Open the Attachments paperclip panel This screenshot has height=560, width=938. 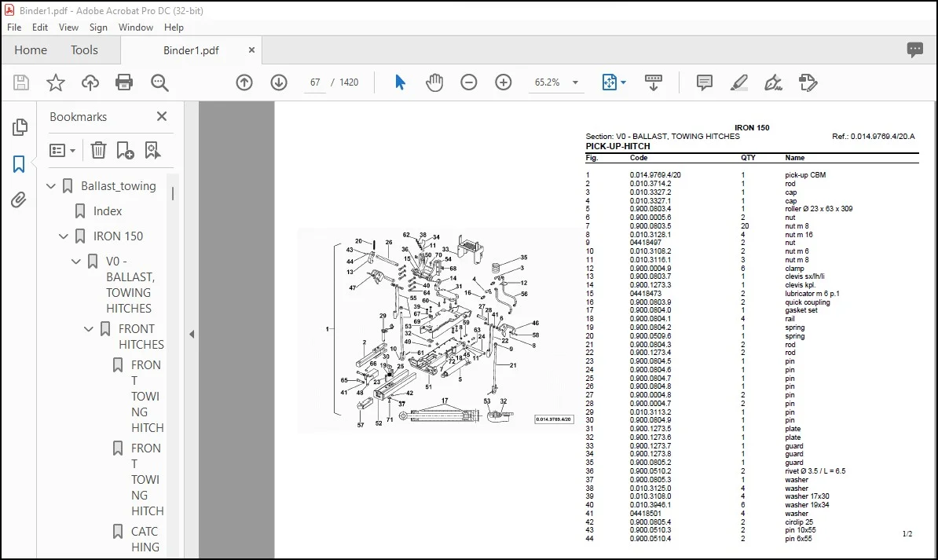click(19, 199)
